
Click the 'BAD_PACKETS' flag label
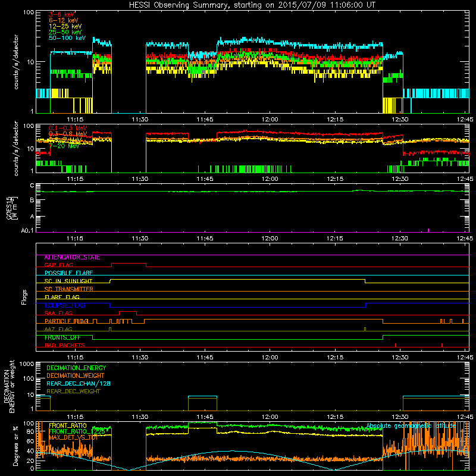click(65, 346)
